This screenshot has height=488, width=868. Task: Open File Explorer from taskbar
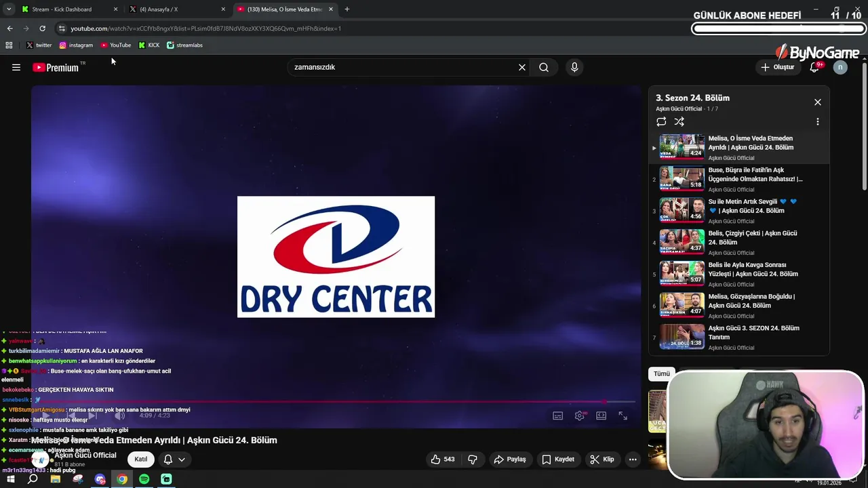(x=56, y=479)
